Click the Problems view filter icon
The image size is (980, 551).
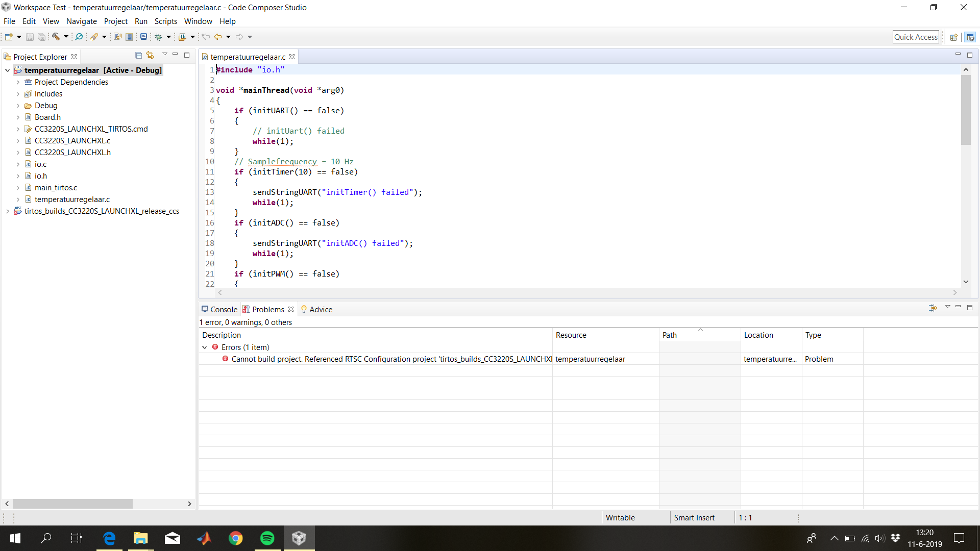click(x=933, y=308)
